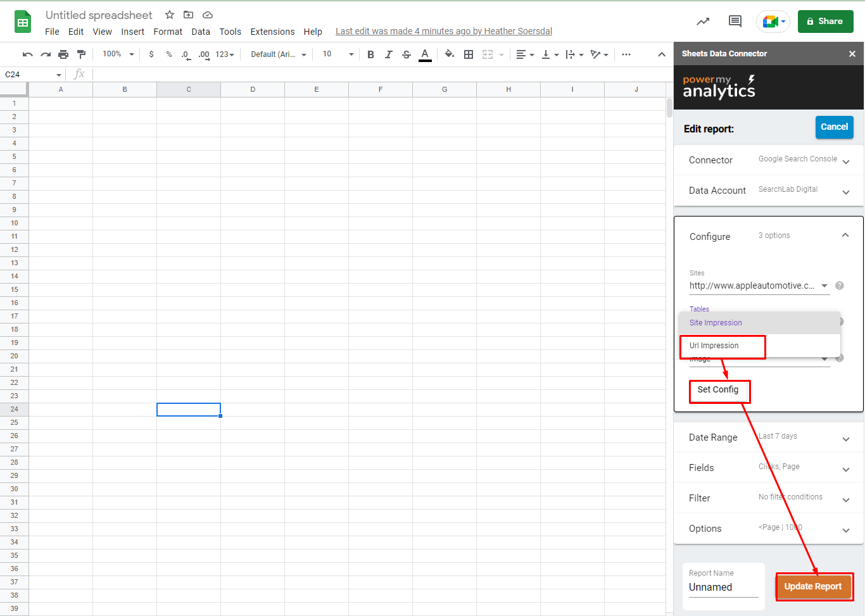Toggle italic text formatting
Image resolution: width=865 pixels, height=616 pixels.
(x=389, y=54)
